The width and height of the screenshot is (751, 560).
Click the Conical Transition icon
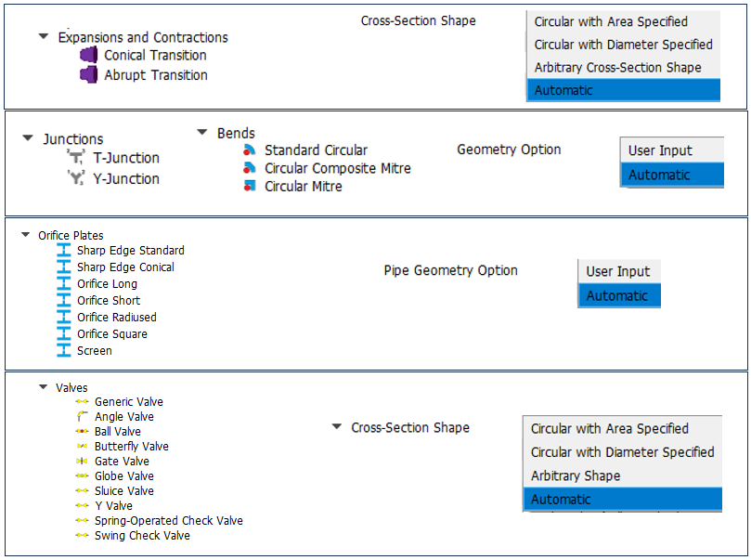pyautogui.click(x=89, y=56)
